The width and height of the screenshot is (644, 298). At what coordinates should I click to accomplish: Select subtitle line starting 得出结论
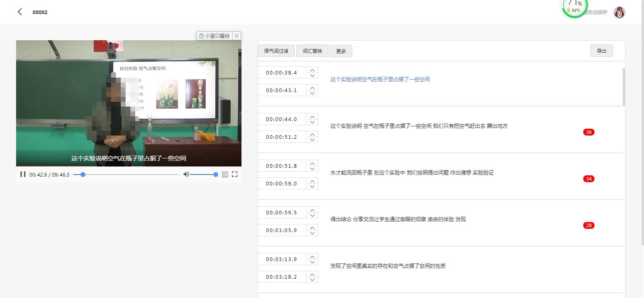coord(398,219)
